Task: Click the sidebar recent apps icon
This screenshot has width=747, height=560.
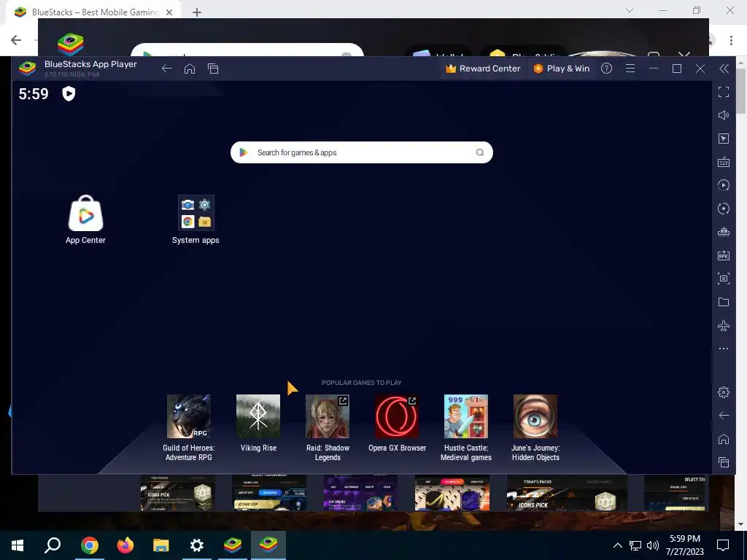Action: [x=724, y=462]
